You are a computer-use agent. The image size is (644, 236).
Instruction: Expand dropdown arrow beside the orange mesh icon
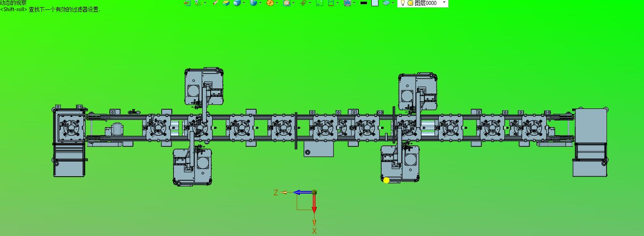[277, 3]
